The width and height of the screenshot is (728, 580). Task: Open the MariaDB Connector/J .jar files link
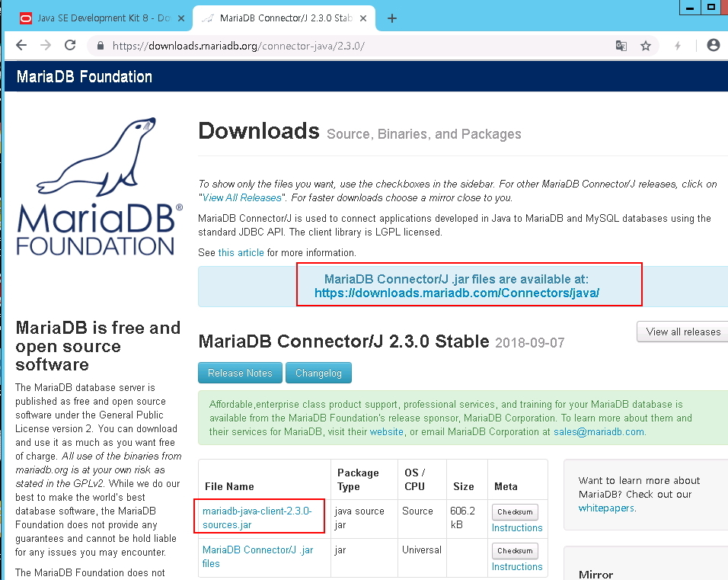pos(257,556)
